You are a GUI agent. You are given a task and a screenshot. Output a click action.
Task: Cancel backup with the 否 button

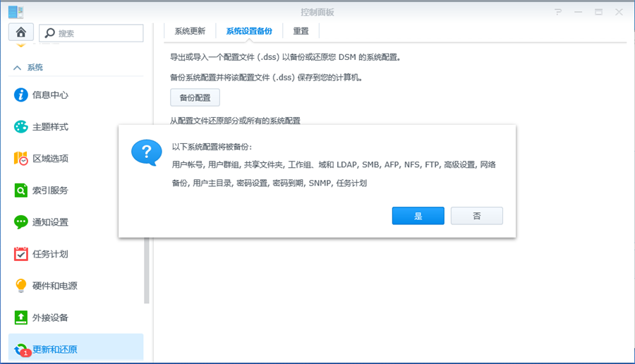pos(477,216)
